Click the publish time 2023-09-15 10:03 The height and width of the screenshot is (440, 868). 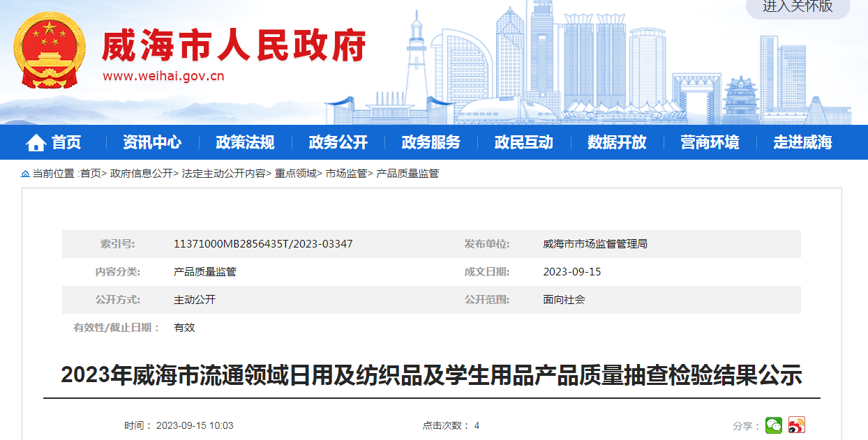pos(195,425)
